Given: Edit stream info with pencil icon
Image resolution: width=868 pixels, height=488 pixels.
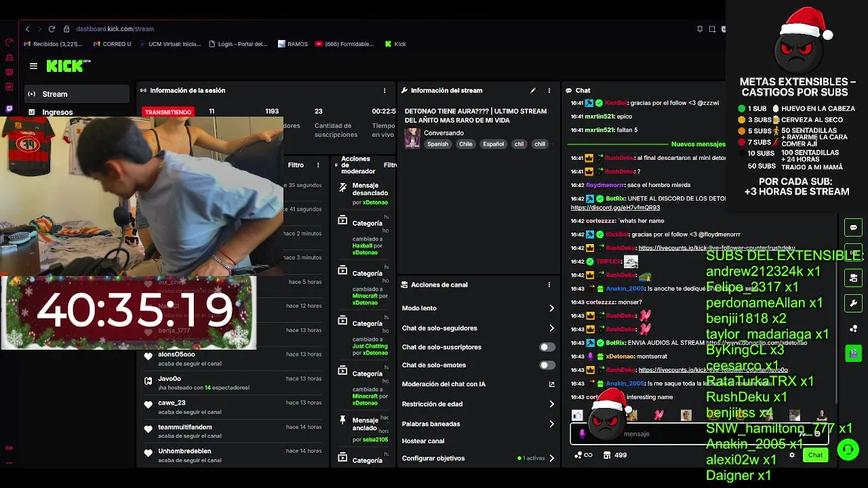Looking at the screenshot, I should coord(533,90).
